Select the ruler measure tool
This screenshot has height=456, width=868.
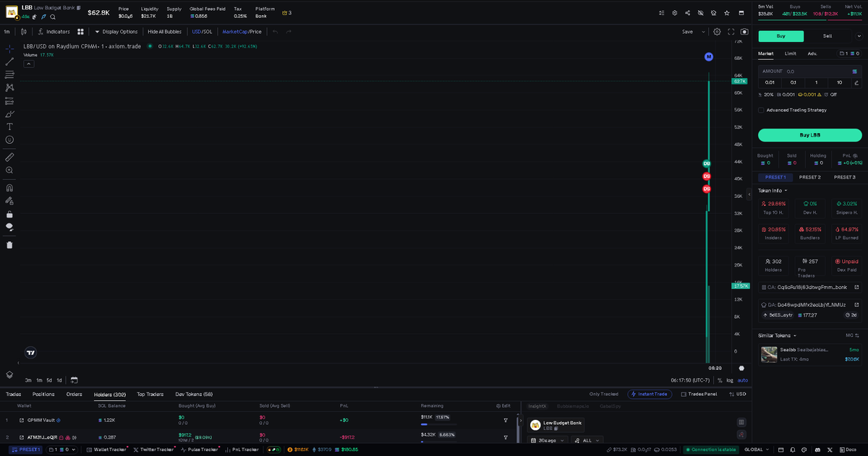(9, 156)
